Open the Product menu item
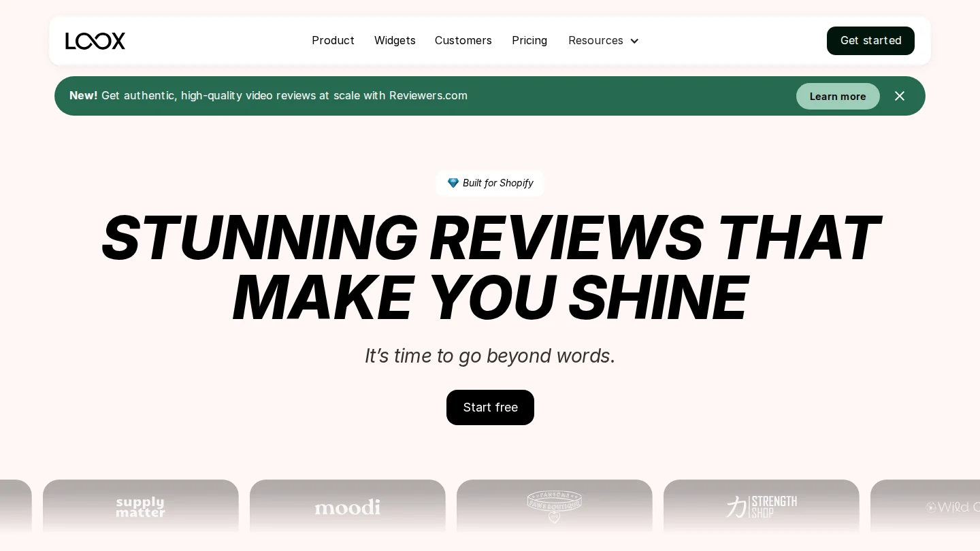The width and height of the screenshot is (980, 551). click(333, 41)
